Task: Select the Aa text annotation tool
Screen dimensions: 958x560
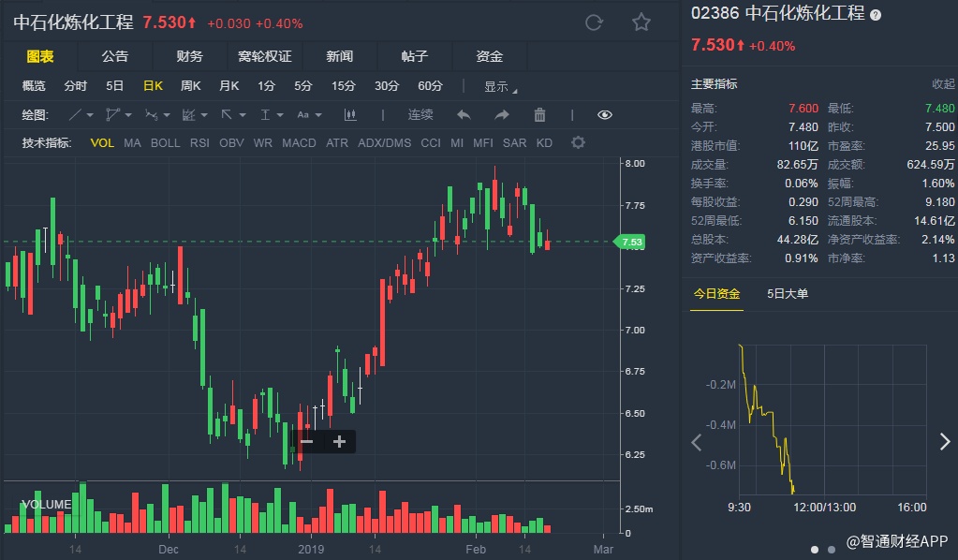Action: coord(303,115)
